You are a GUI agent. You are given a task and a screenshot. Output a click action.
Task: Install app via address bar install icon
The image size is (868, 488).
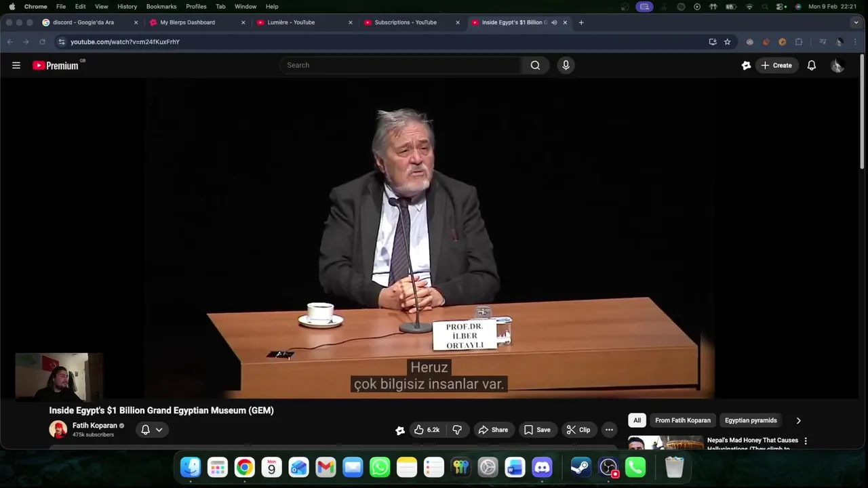(x=712, y=41)
